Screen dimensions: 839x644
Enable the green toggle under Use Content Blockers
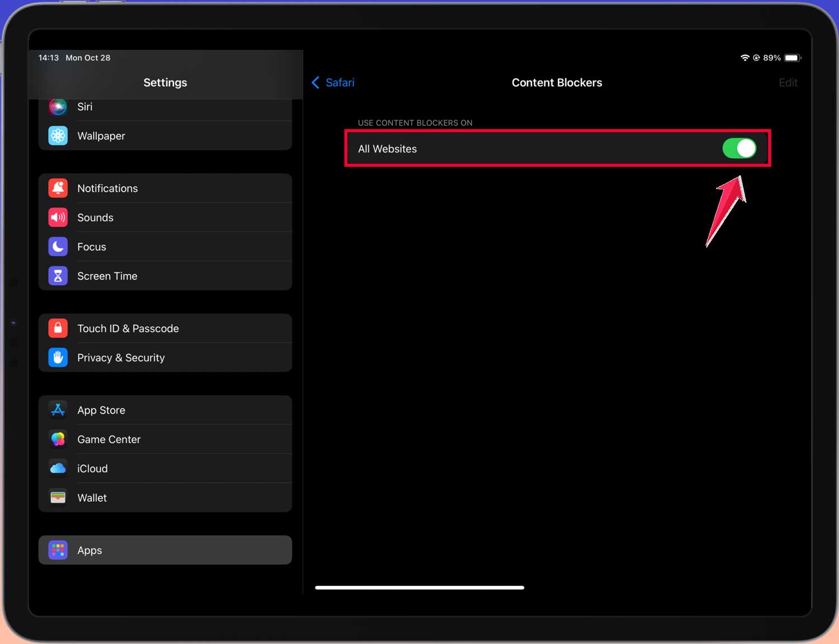739,148
